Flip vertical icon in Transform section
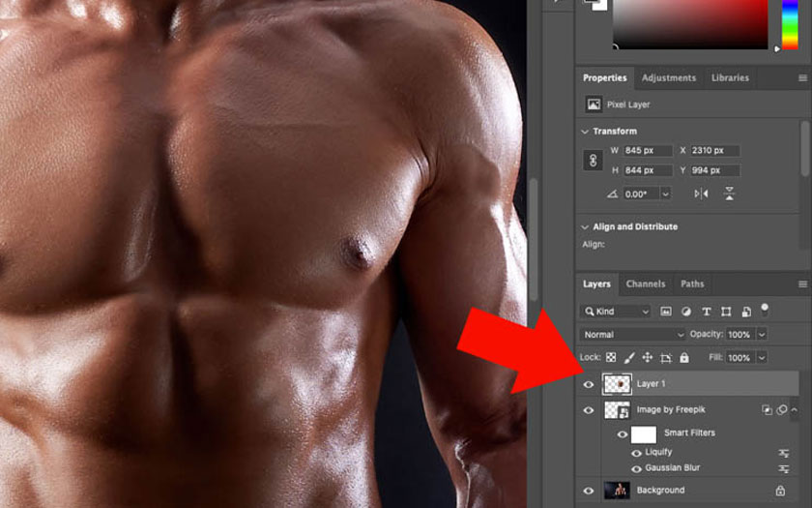 [729, 194]
